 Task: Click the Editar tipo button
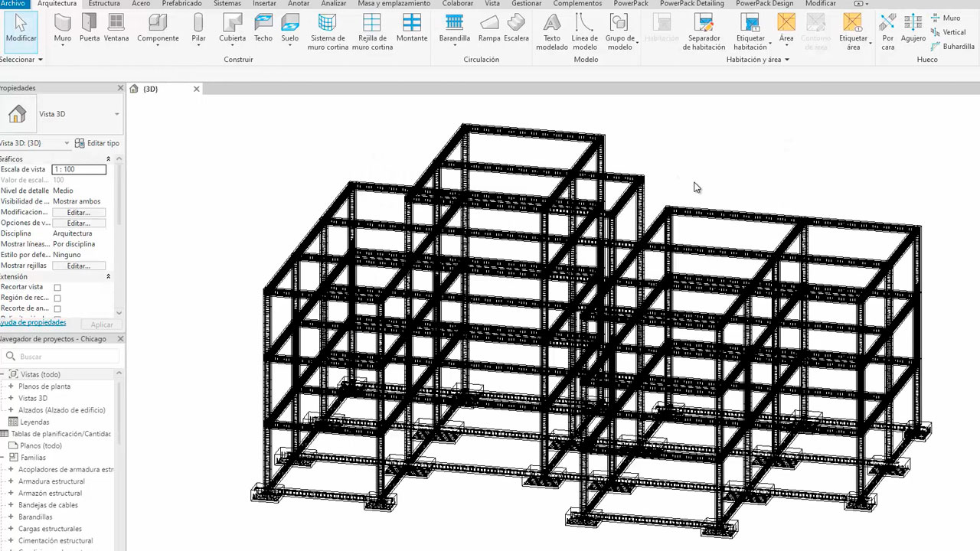(97, 143)
